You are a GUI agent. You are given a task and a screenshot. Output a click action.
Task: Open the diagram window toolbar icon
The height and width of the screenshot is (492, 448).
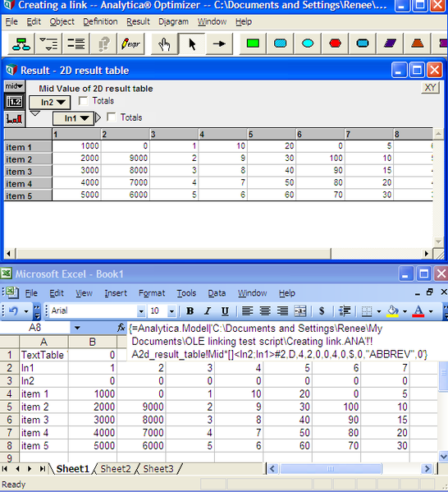(21, 44)
